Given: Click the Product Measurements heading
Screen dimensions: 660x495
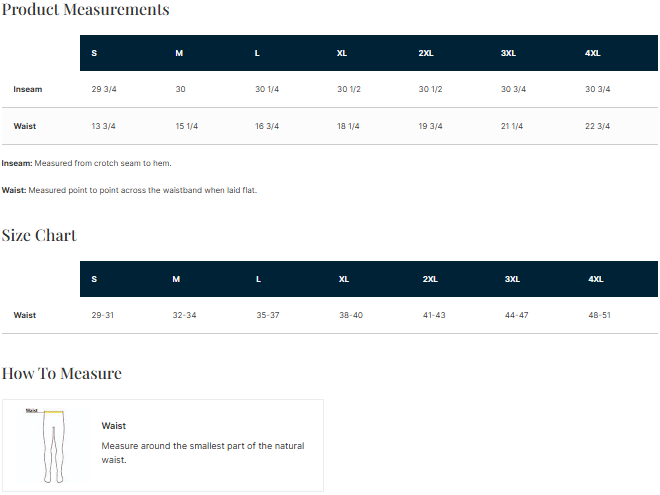Looking at the screenshot, I should pyautogui.click(x=86, y=10).
